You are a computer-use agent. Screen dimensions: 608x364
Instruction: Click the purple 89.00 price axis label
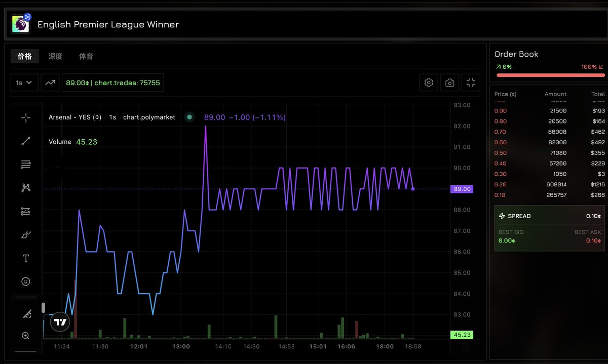(x=462, y=189)
